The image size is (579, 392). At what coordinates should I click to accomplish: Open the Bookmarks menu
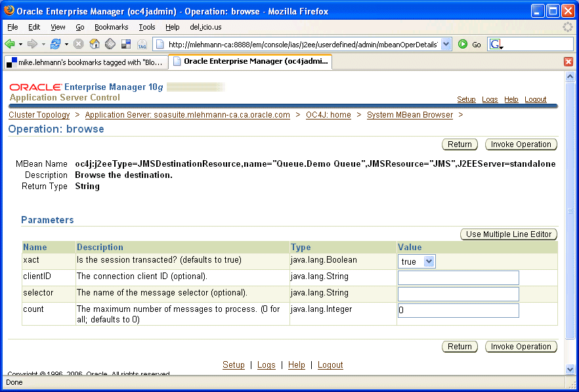pyautogui.click(x=112, y=27)
